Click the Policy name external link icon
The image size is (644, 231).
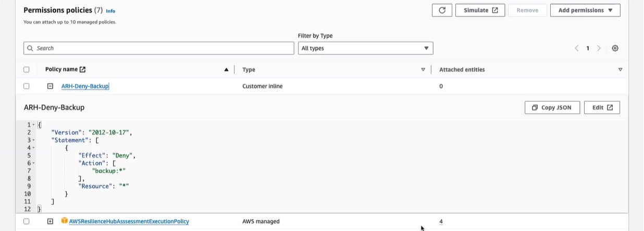pyautogui.click(x=82, y=69)
